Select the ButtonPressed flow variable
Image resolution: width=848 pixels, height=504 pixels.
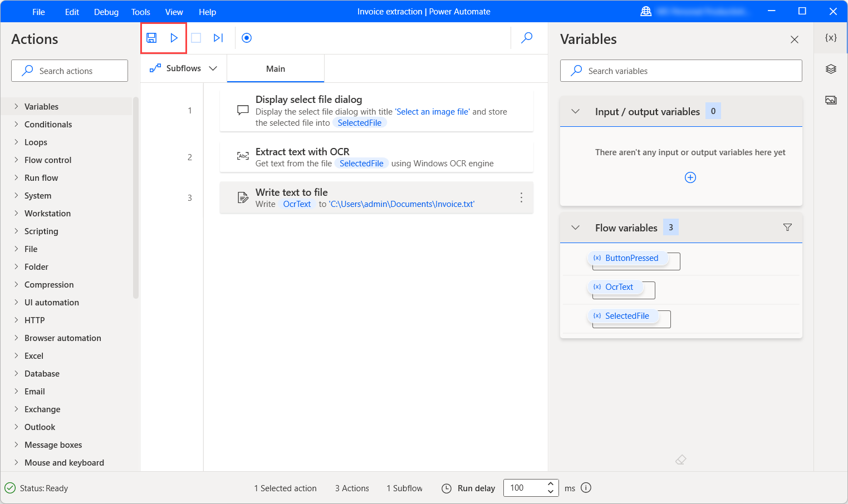[628, 258]
